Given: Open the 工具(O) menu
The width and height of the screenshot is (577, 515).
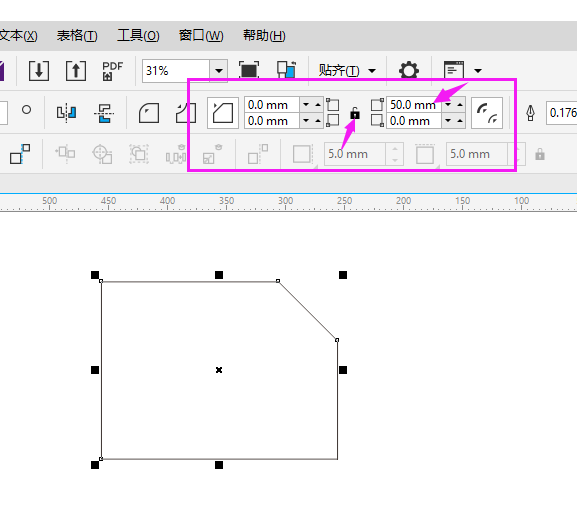Looking at the screenshot, I should pos(138,36).
